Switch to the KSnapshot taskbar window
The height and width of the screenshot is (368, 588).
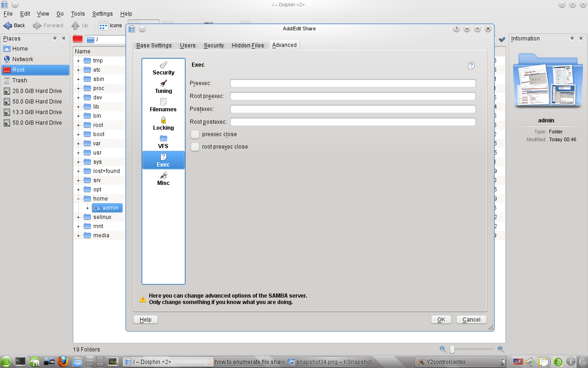click(330, 362)
